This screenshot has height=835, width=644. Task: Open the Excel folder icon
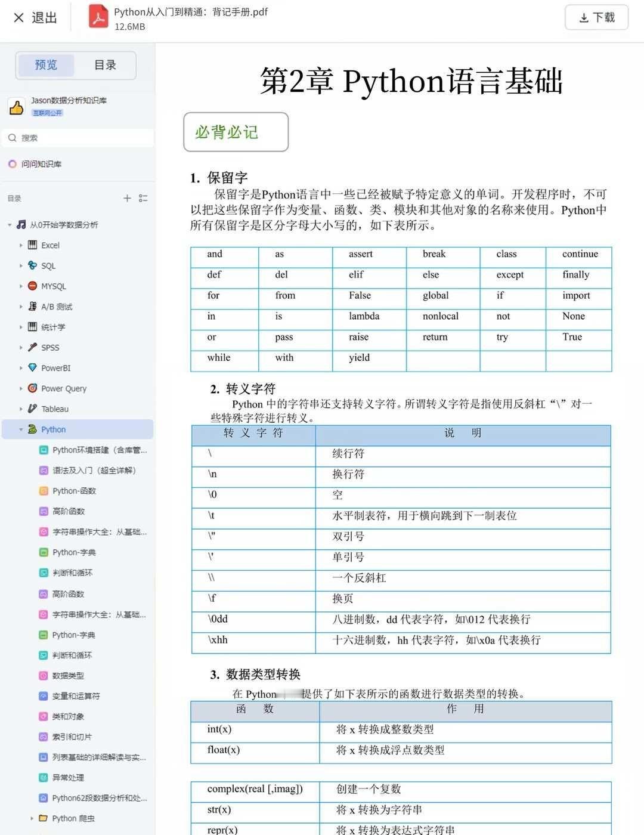32,245
